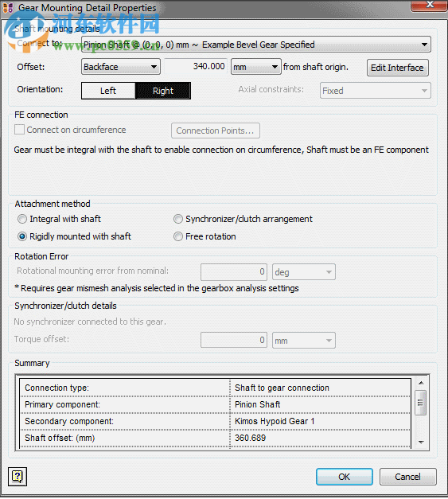Toggle Connect on circumference checkbox
This screenshot has height=499, width=448.
19,130
